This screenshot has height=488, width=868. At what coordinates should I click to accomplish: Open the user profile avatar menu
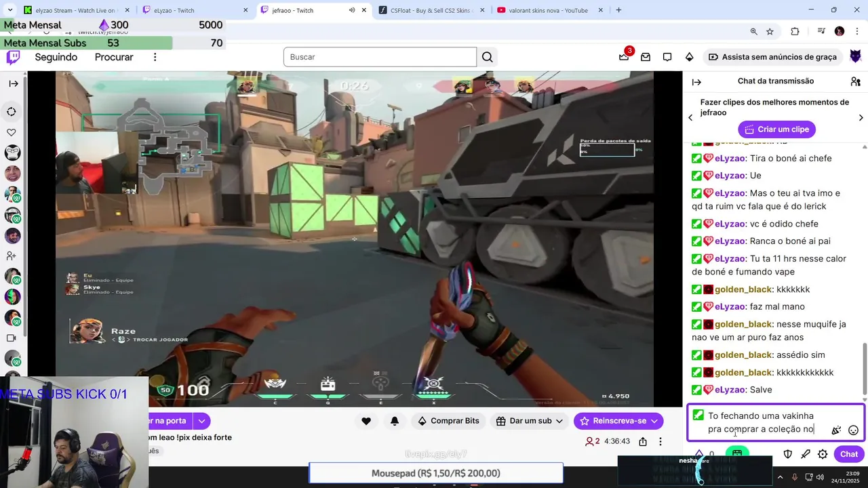(x=856, y=57)
